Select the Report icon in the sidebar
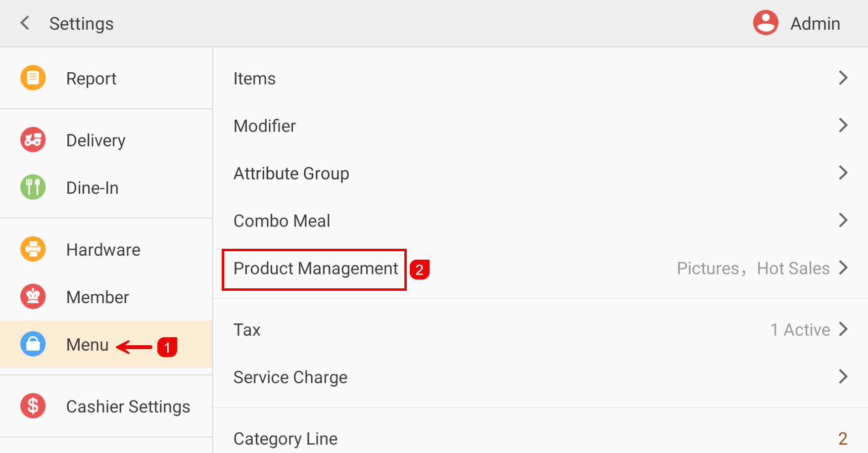 [33, 78]
